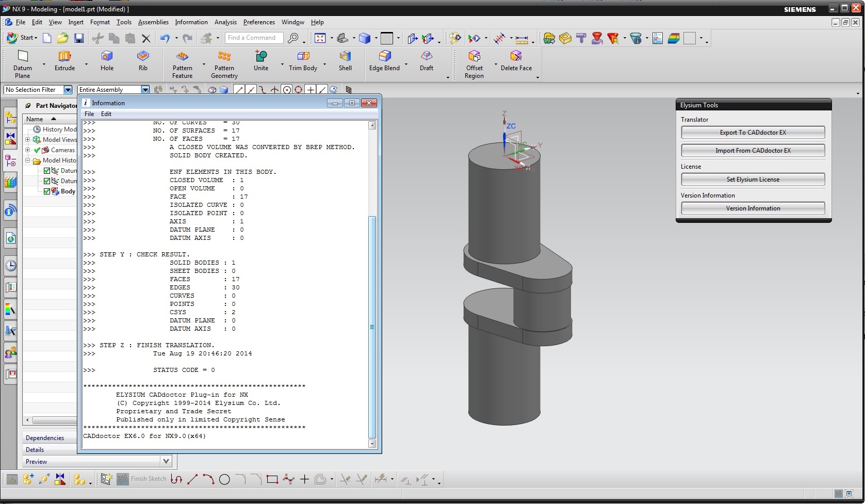The image size is (865, 504).
Task: Click the Information window vertical scrollbar
Action: tap(372, 328)
